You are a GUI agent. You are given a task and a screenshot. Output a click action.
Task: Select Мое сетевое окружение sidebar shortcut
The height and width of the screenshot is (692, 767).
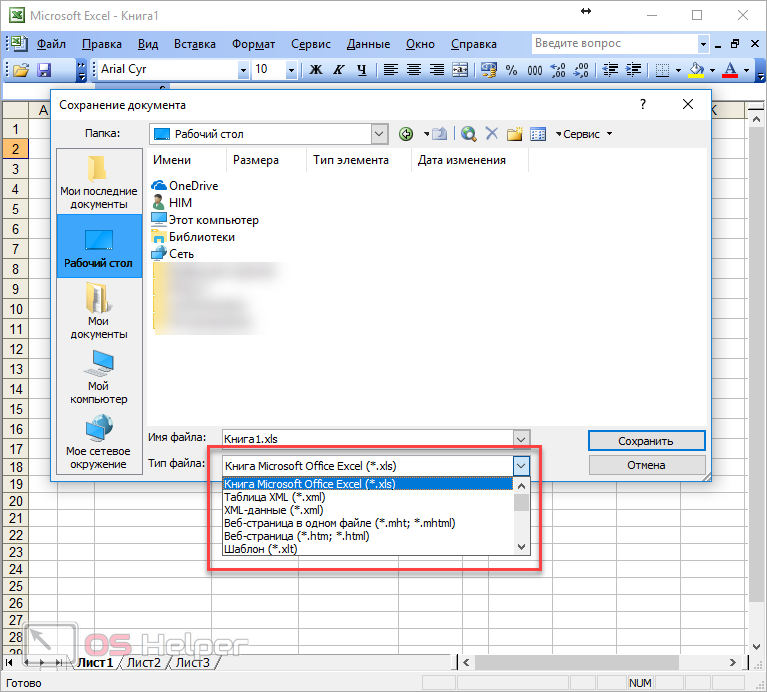tap(99, 441)
